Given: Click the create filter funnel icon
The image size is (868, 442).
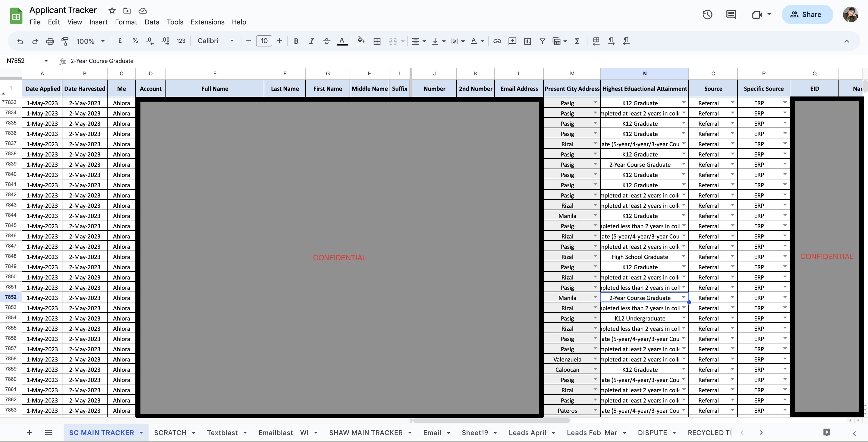Looking at the screenshot, I should click(x=542, y=41).
